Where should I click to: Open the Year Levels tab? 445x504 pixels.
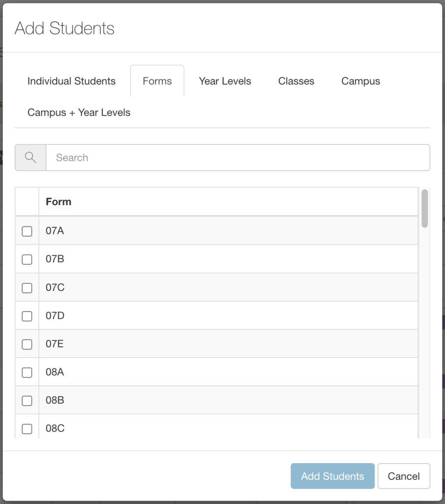[x=225, y=81]
